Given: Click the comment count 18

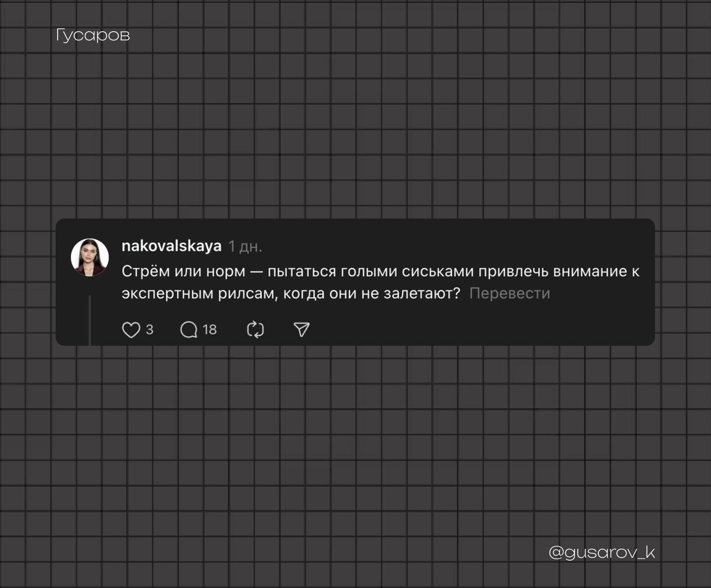Looking at the screenshot, I should 209,330.
